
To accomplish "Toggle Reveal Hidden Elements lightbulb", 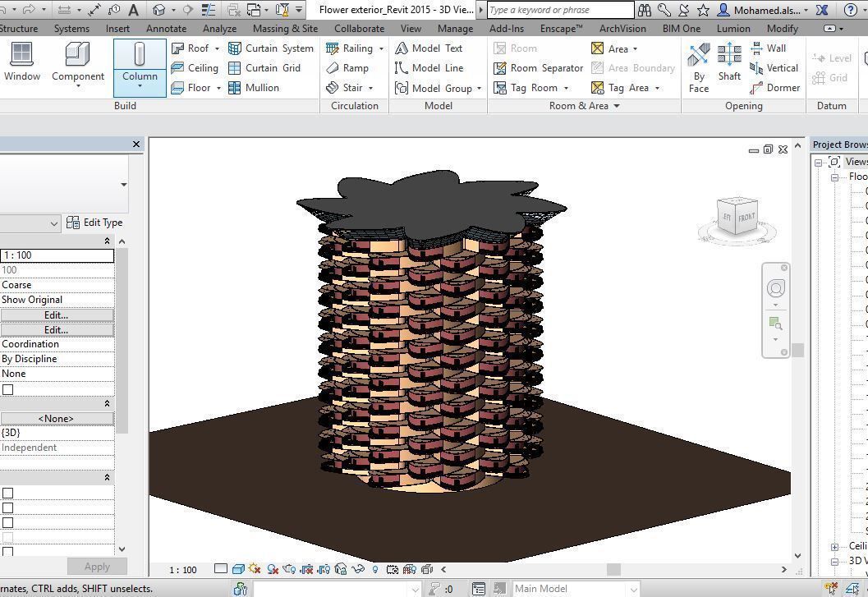I will click(375, 569).
